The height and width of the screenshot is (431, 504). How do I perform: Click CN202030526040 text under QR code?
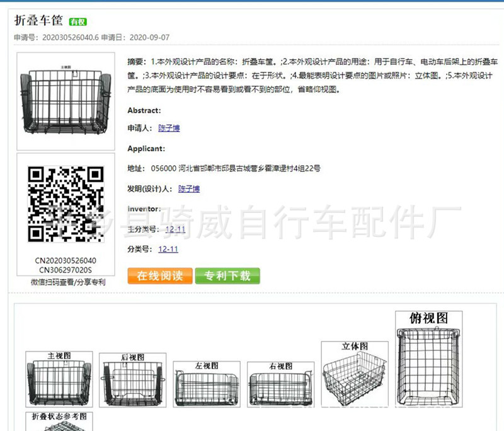tap(66, 261)
